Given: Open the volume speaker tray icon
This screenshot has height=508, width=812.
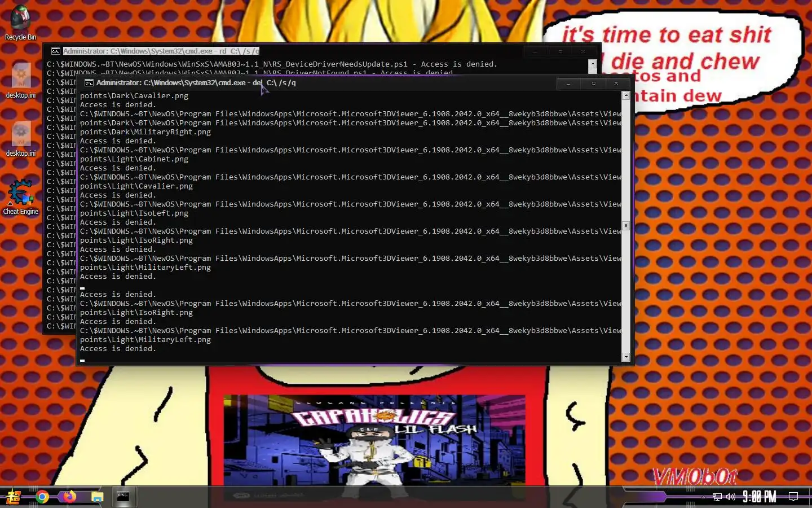Looking at the screenshot, I should click(x=731, y=497).
